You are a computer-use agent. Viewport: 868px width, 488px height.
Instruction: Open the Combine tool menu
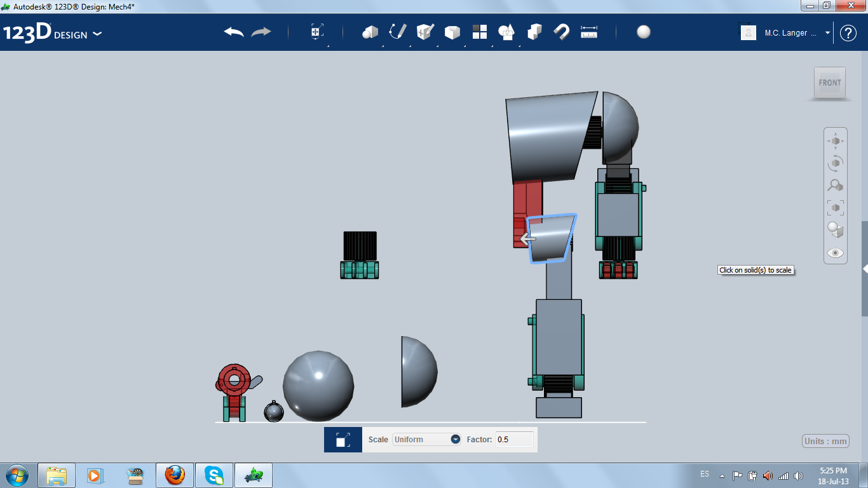534,32
